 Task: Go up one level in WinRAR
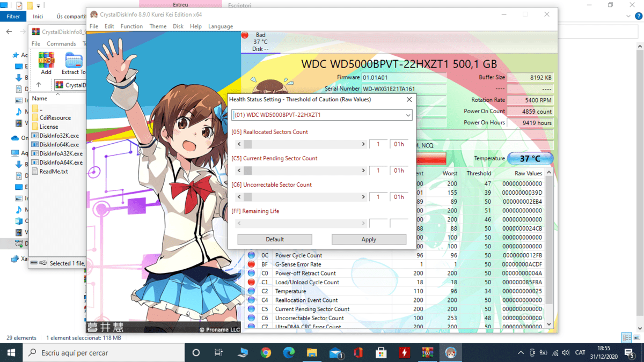pyautogui.click(x=39, y=85)
